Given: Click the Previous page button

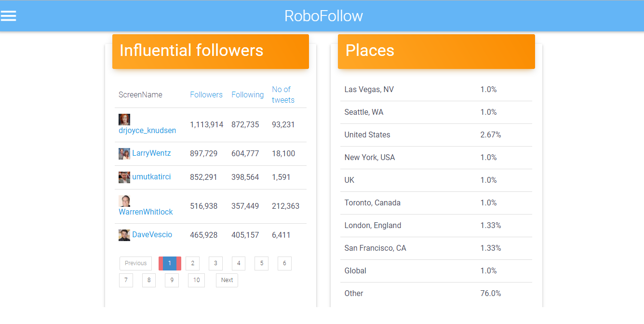Looking at the screenshot, I should pos(136,263).
